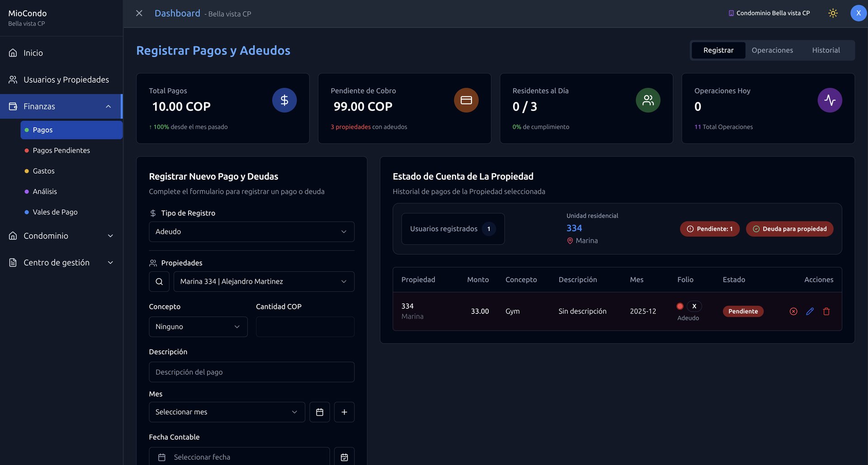The image size is (868, 465).
Task: Cancel the Gym debt with circle-X icon
Action: [x=793, y=311]
